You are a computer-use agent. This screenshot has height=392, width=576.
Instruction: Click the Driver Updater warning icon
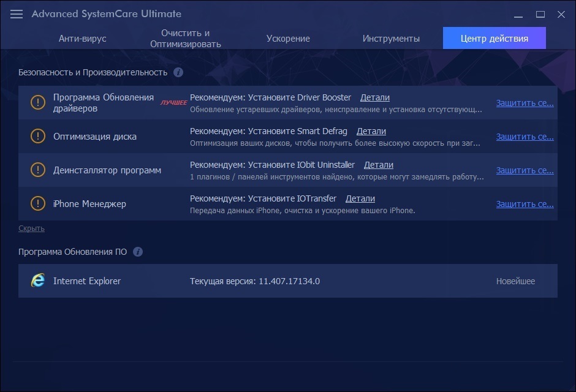coord(38,103)
